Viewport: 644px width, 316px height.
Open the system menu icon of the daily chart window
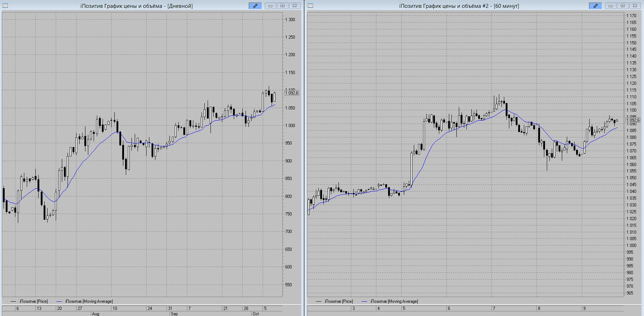[x=5, y=6]
